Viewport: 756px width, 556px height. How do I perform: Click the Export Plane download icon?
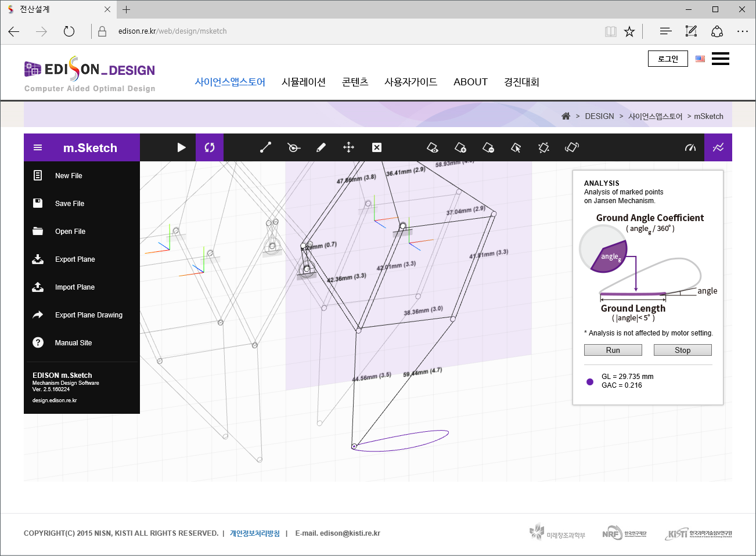(38, 259)
